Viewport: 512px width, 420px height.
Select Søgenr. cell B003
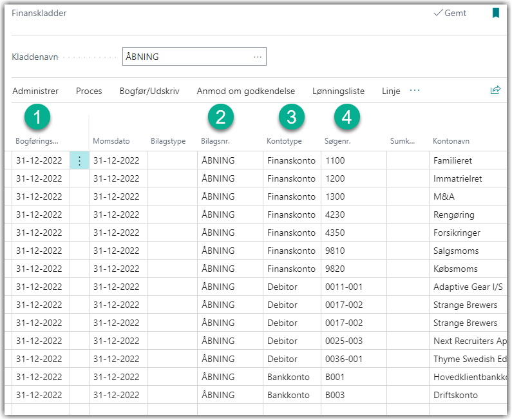[354, 394]
